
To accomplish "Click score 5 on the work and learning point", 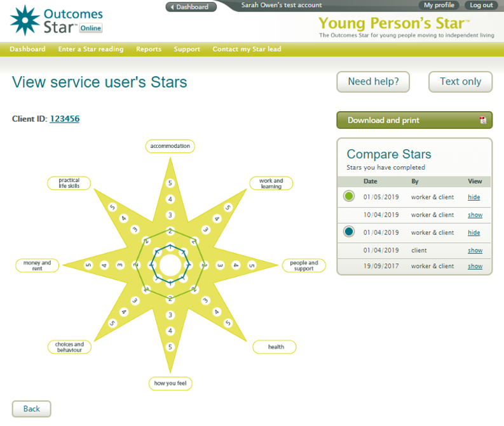I will (228, 208).
